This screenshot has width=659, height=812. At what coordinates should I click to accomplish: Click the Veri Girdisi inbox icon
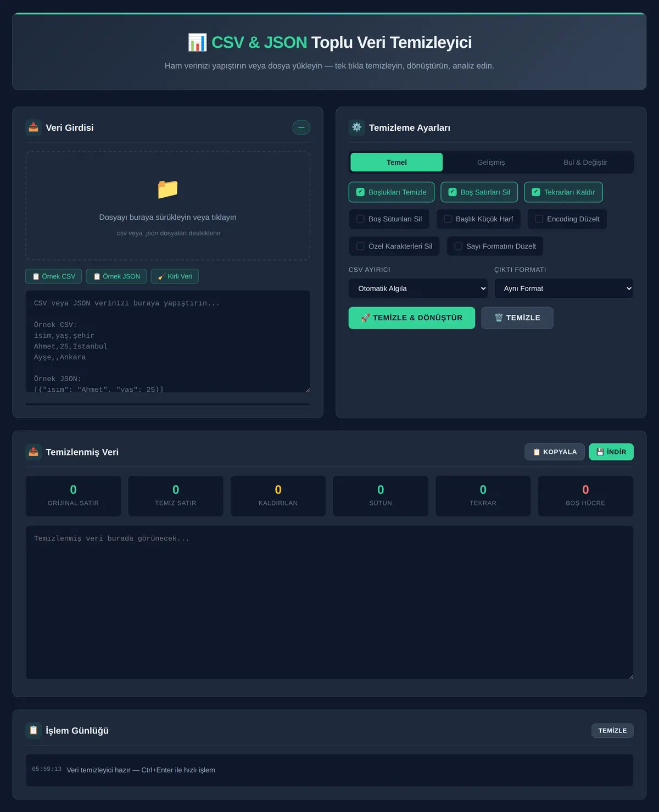[33, 127]
